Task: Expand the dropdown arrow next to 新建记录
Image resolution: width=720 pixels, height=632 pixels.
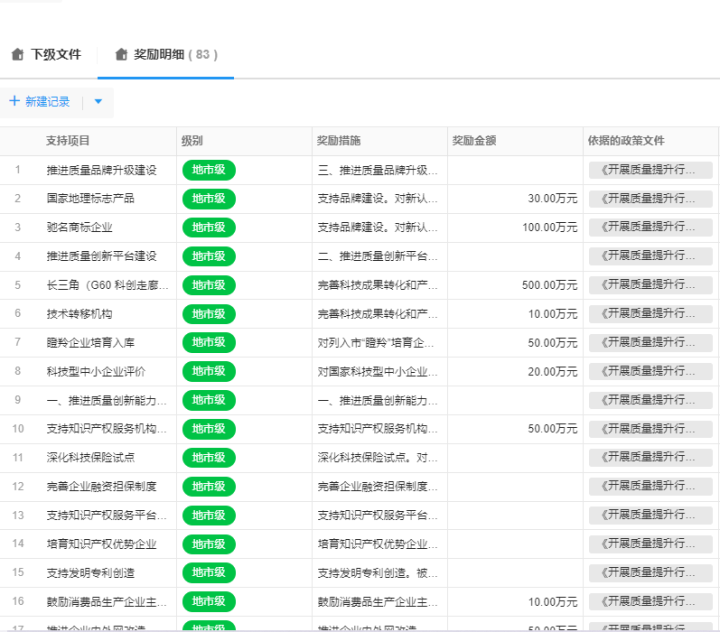Action: (x=98, y=102)
